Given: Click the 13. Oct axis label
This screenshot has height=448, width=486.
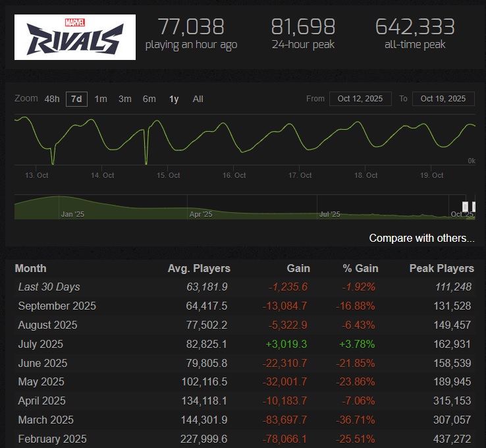Looking at the screenshot, I should tap(37, 175).
